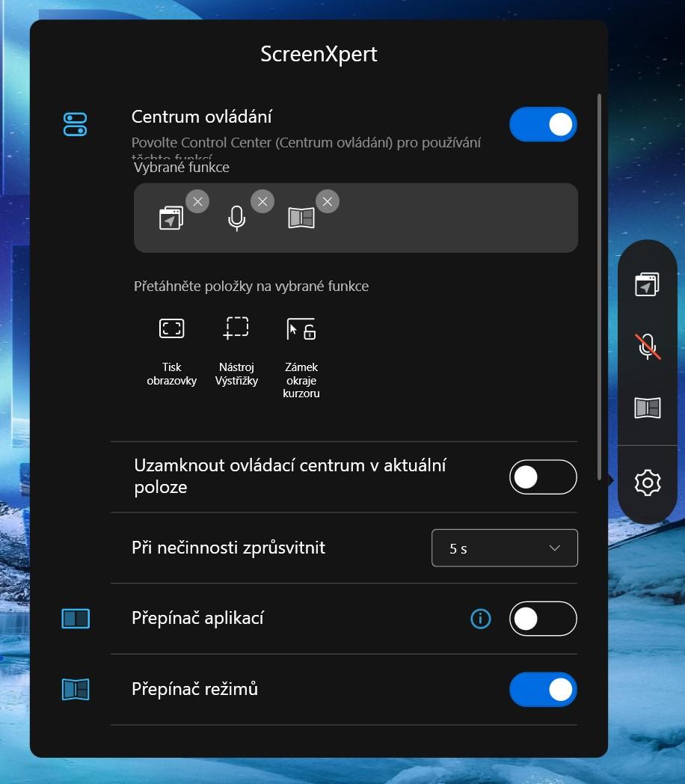Select the Nástroj Výstřižky icon
Screen dimensions: 685x784
(236, 328)
